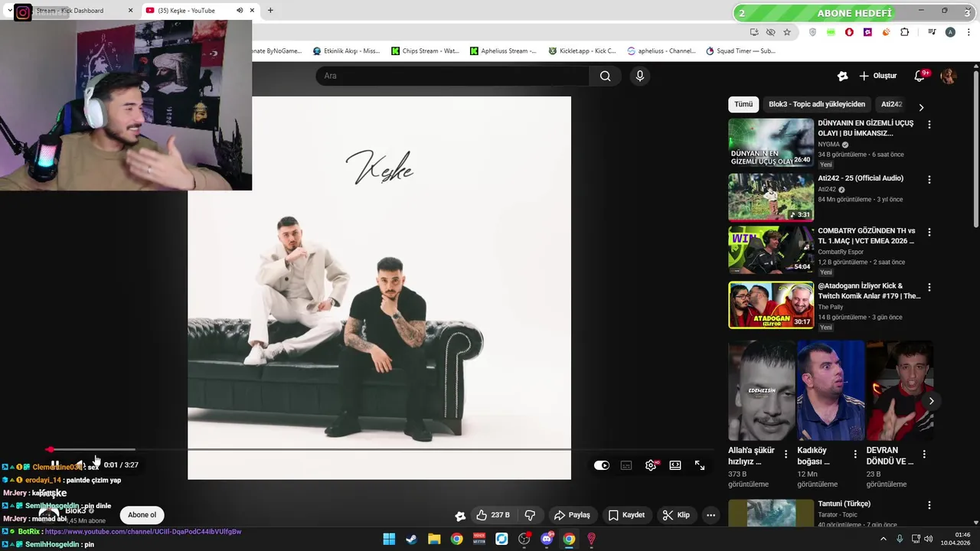Select the Tümü filter chip
Image resolution: width=980 pixels, height=551 pixels.
click(x=743, y=104)
